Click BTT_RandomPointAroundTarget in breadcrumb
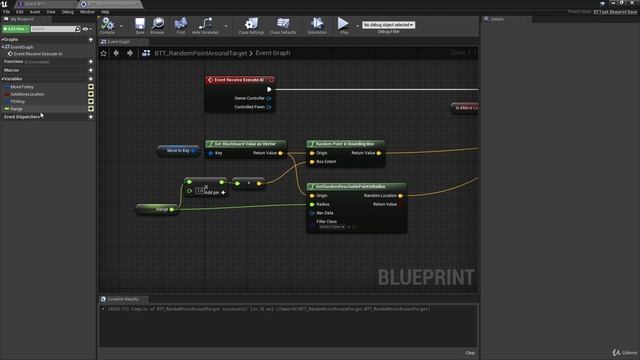 click(x=200, y=53)
